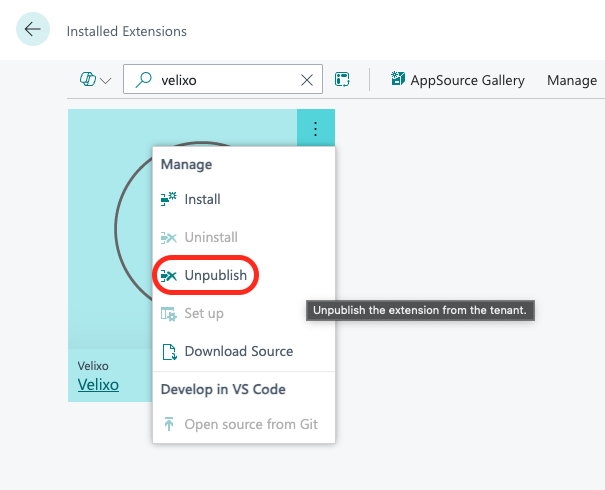Clear the velixo search text with X

(307, 80)
